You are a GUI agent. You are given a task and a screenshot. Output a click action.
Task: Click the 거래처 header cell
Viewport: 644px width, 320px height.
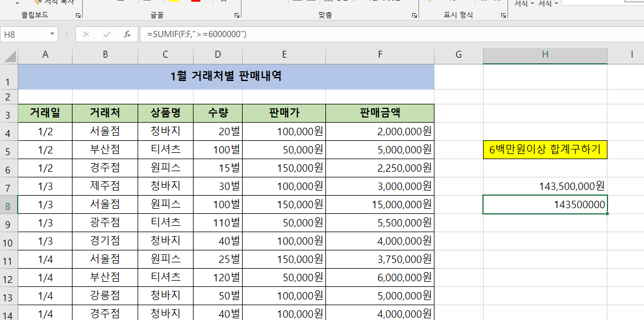click(105, 114)
